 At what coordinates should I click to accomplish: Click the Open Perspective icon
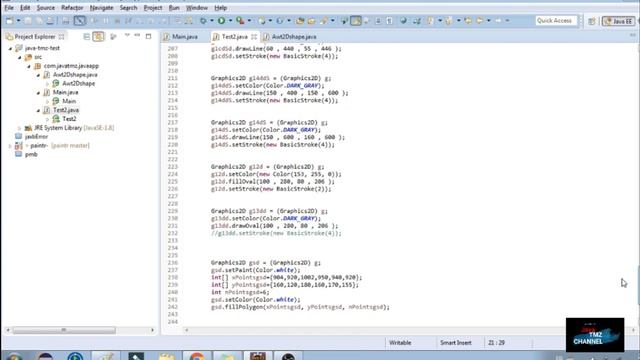click(x=592, y=21)
